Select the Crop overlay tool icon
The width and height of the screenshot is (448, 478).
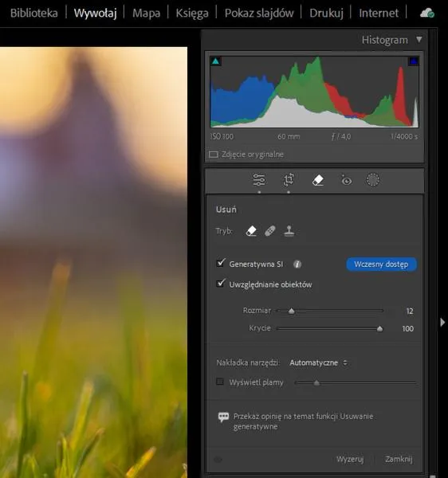pyautogui.click(x=289, y=180)
